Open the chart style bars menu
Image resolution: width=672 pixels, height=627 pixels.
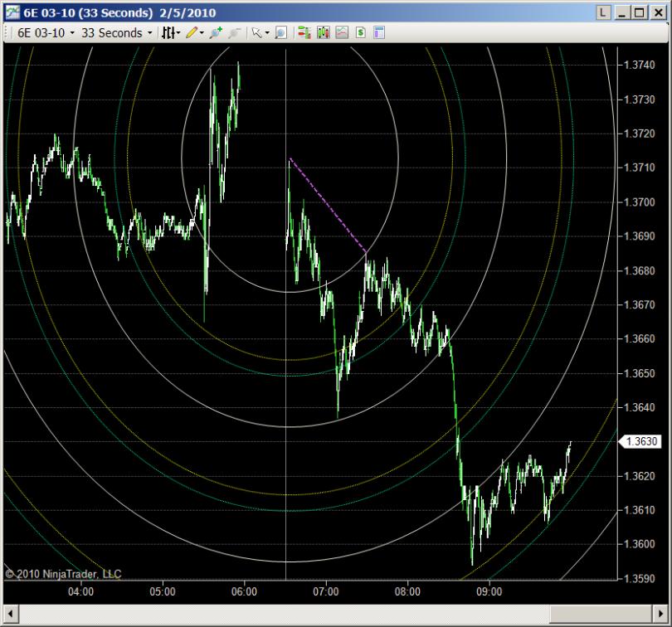tap(168, 32)
